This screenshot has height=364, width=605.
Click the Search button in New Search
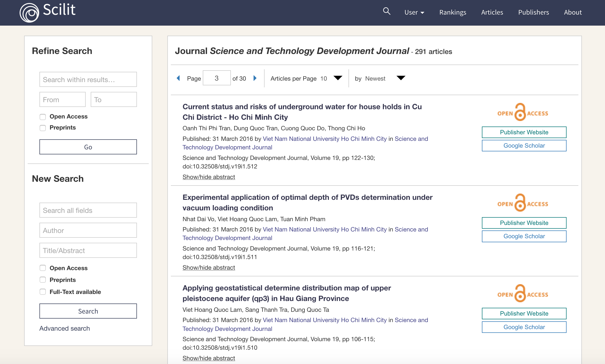[88, 311]
